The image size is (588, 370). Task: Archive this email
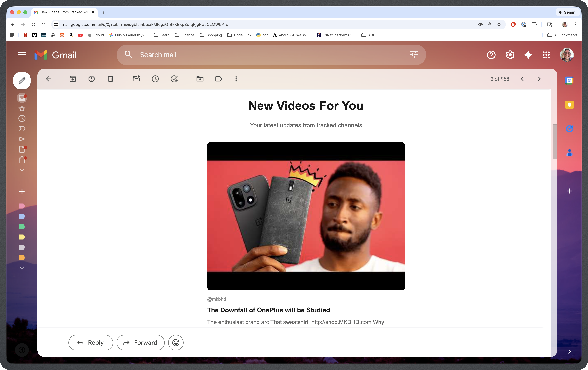73,79
